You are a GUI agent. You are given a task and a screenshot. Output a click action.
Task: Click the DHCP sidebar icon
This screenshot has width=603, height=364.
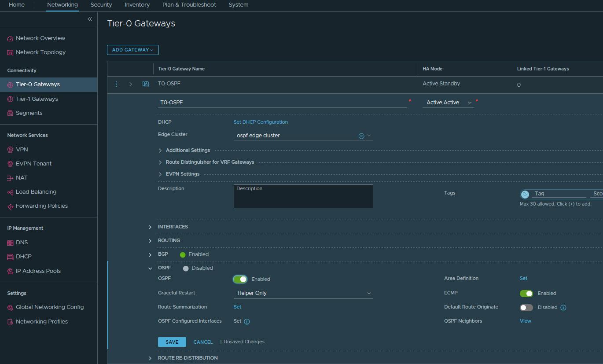pos(10,257)
